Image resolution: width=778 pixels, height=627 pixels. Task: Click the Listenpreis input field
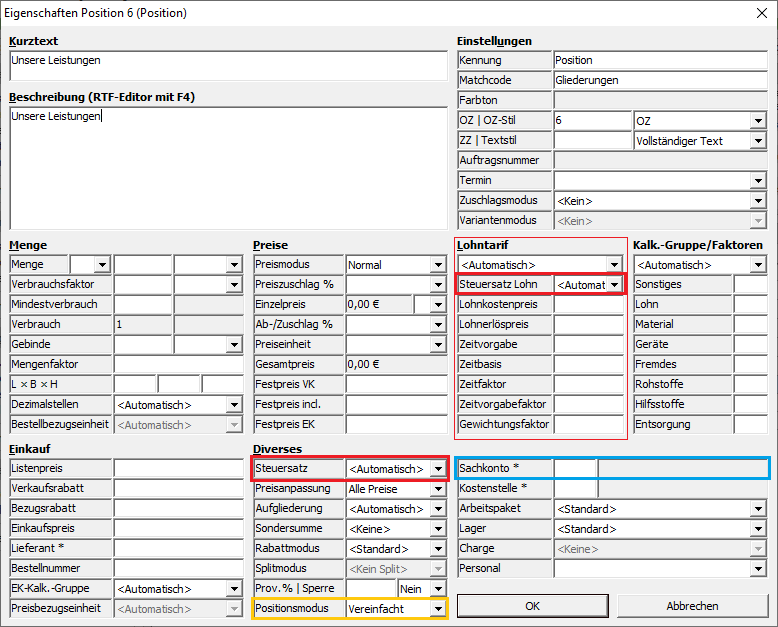pyautogui.click(x=178, y=468)
